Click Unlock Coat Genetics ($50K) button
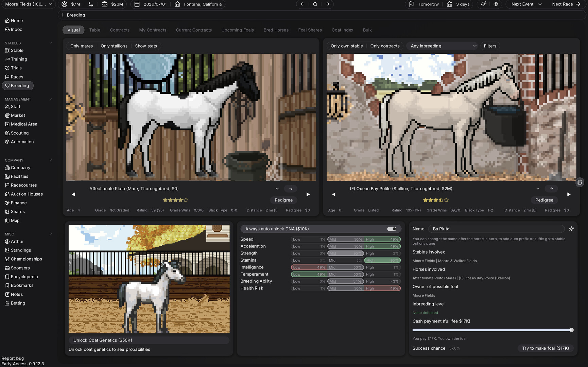Screen dimensions: 588x367 point(149,340)
